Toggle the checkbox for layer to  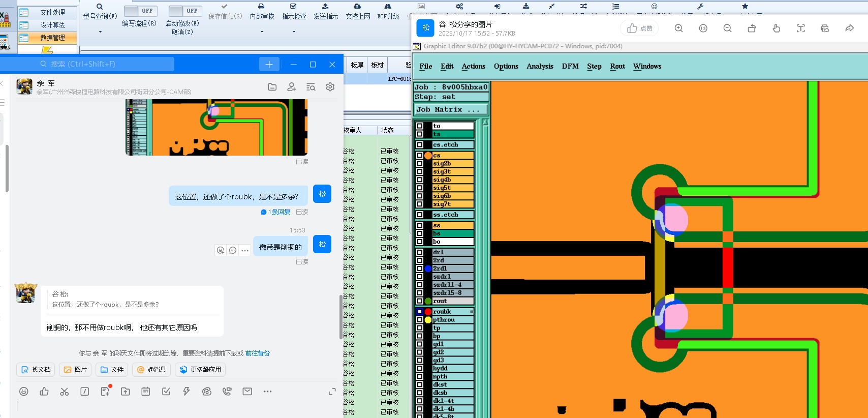pos(420,126)
